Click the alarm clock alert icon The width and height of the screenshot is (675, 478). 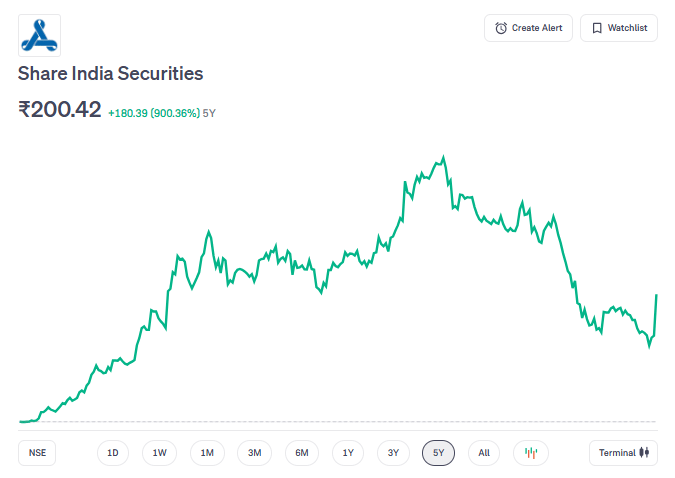pyautogui.click(x=501, y=28)
